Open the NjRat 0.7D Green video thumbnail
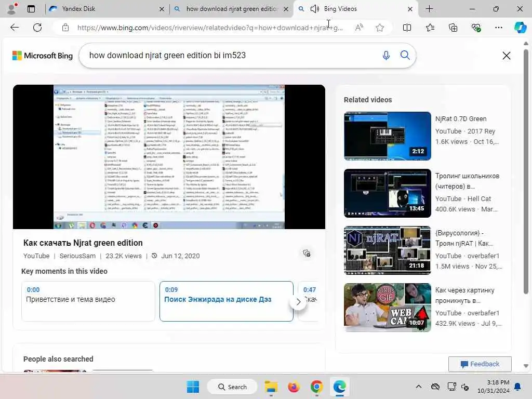 [x=387, y=136]
